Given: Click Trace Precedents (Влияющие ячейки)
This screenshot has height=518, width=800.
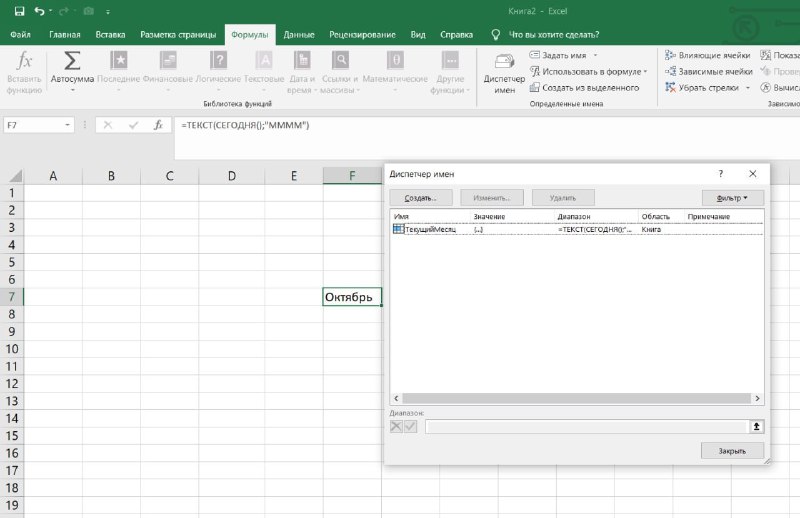Looking at the screenshot, I should pos(707,55).
